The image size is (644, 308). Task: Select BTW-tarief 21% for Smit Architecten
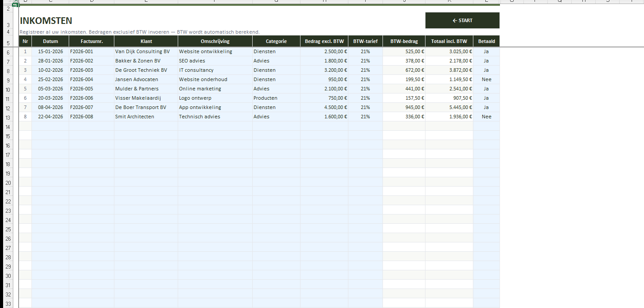[x=365, y=117]
